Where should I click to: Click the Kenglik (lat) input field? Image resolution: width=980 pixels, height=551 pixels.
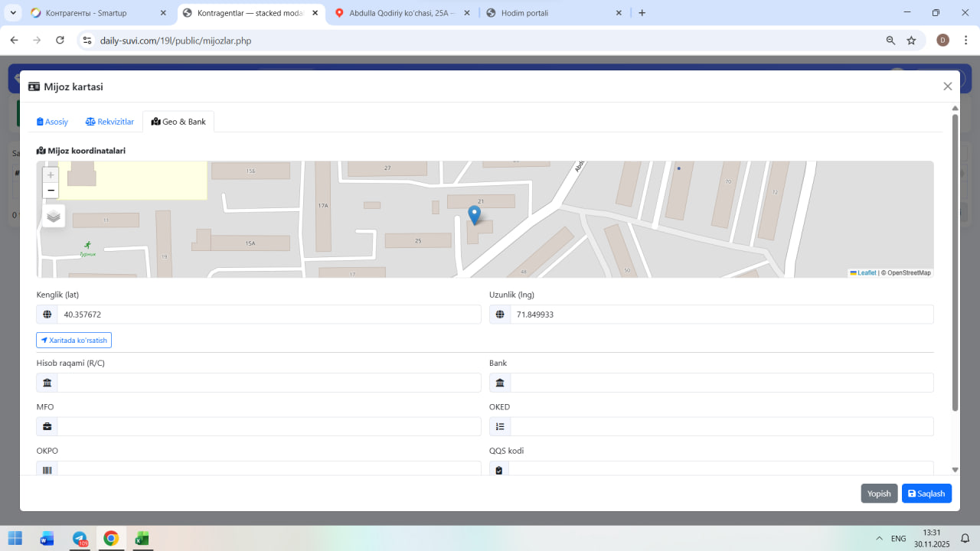click(268, 315)
